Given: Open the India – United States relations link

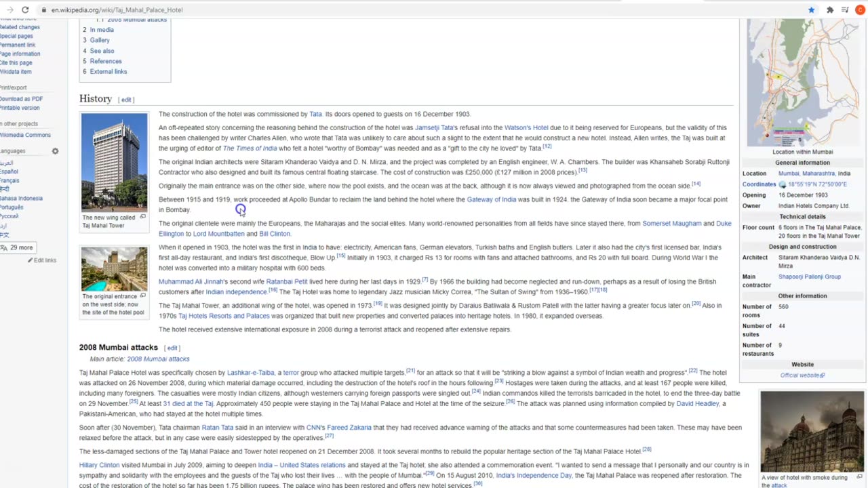Looking at the screenshot, I should click(302, 465).
